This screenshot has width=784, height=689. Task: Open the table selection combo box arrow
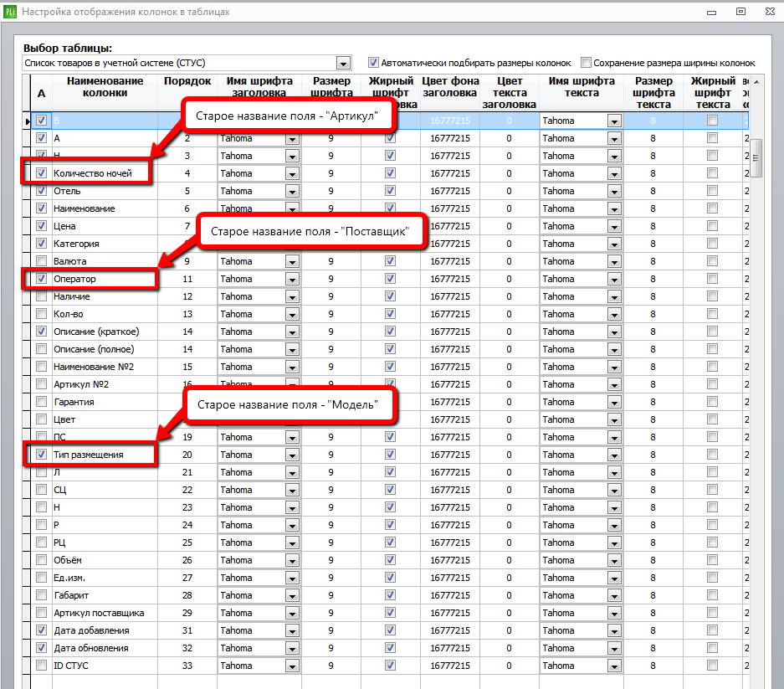tap(343, 63)
